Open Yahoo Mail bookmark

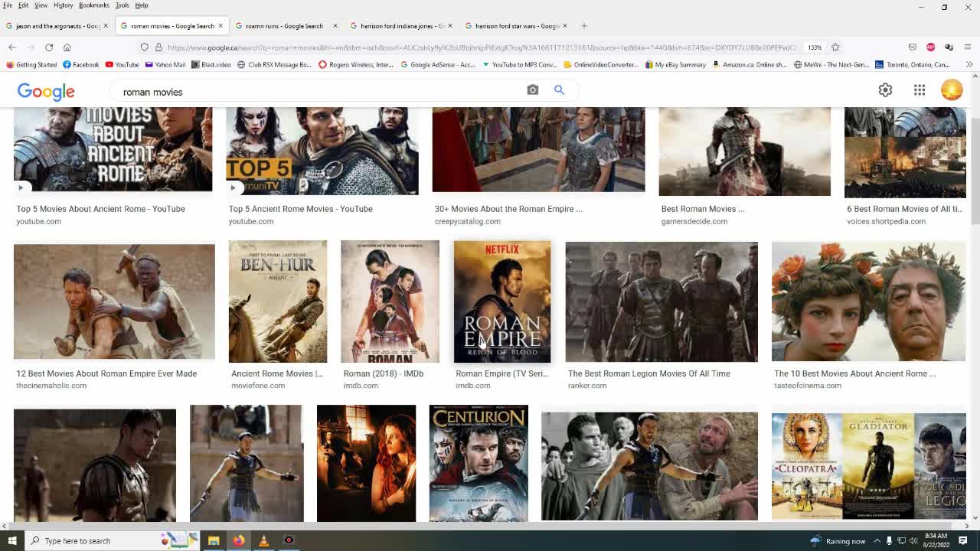click(x=165, y=64)
